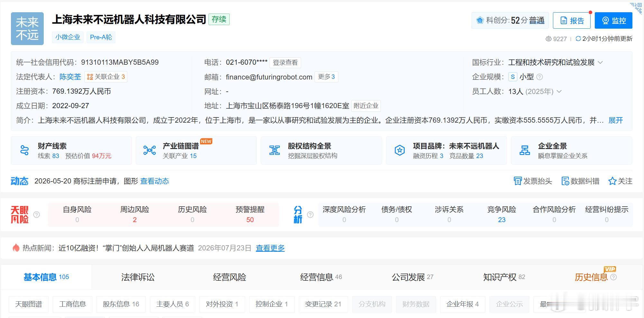Expand the 国标行业 industry chevron
The width and height of the screenshot is (644, 318).
click(x=600, y=62)
